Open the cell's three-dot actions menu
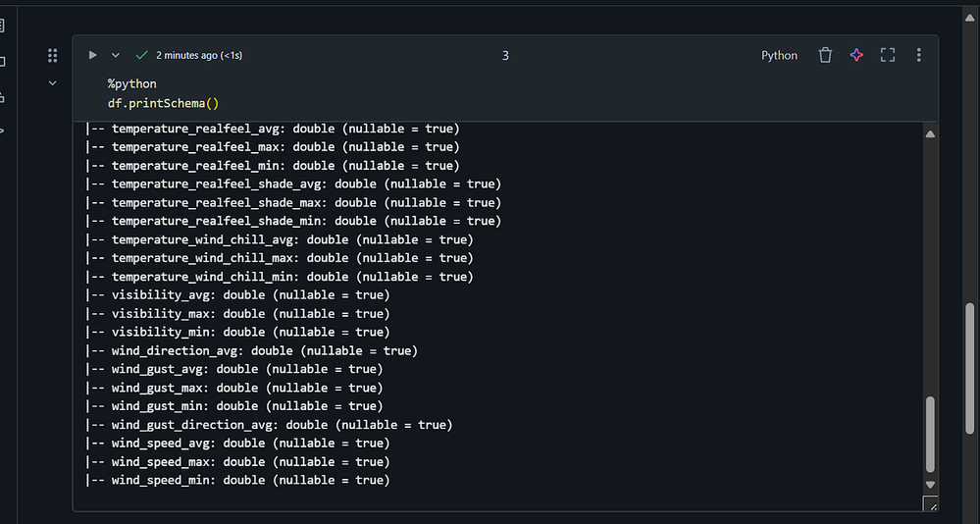Image resolution: width=980 pixels, height=524 pixels. tap(918, 56)
